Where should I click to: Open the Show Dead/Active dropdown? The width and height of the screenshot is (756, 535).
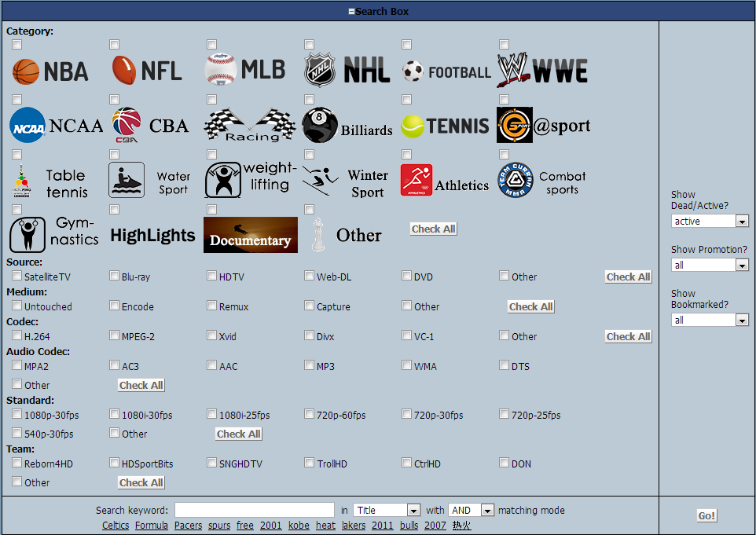[x=709, y=222]
